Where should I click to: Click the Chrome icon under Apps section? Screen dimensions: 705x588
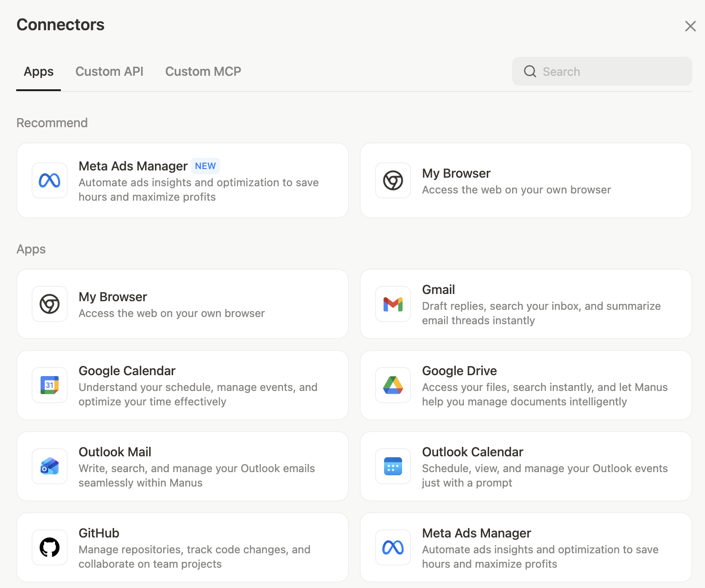point(50,304)
